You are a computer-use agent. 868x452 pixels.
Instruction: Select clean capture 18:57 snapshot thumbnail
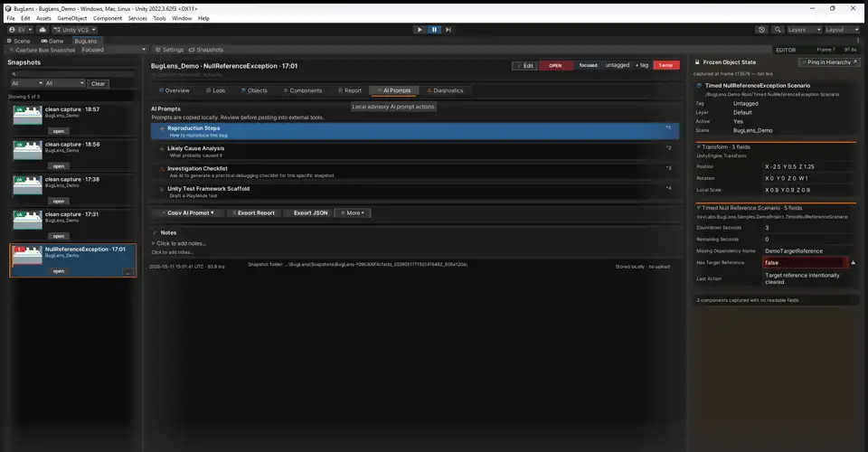point(28,115)
